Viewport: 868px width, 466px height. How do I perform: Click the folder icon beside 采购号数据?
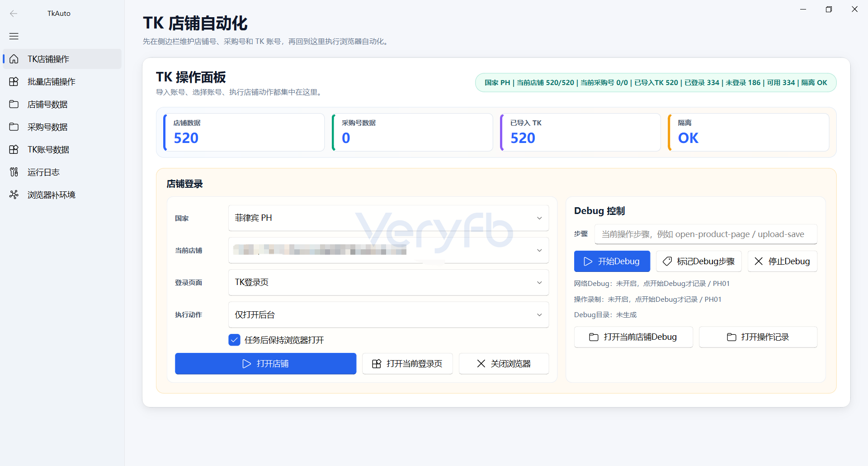tap(14, 127)
